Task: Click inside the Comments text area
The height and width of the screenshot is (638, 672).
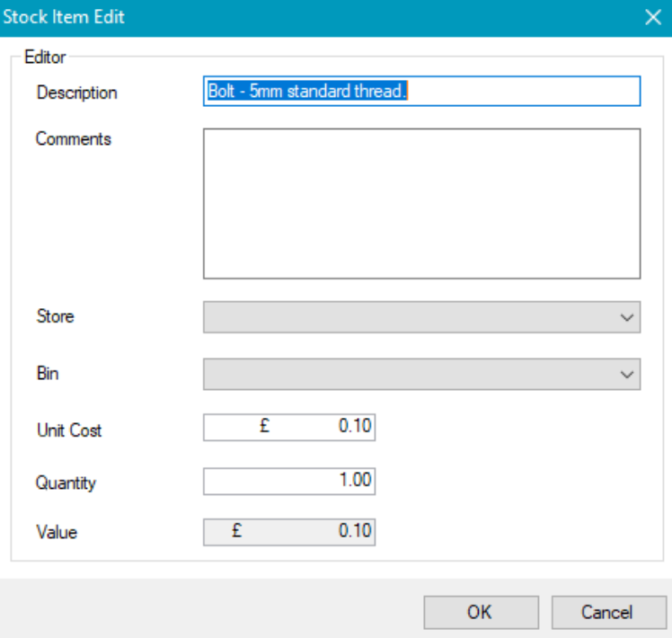Action: (x=421, y=203)
